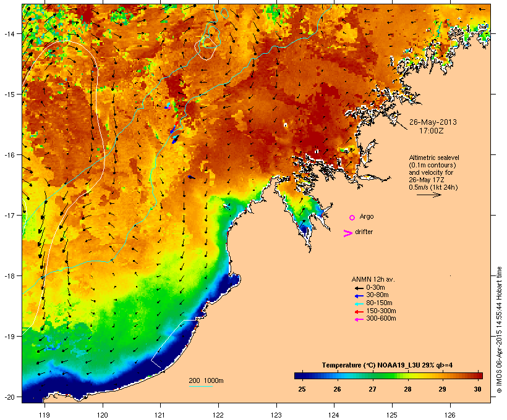Click the color bar tick label 29
The height and width of the screenshot is (420, 507).
click(442, 389)
